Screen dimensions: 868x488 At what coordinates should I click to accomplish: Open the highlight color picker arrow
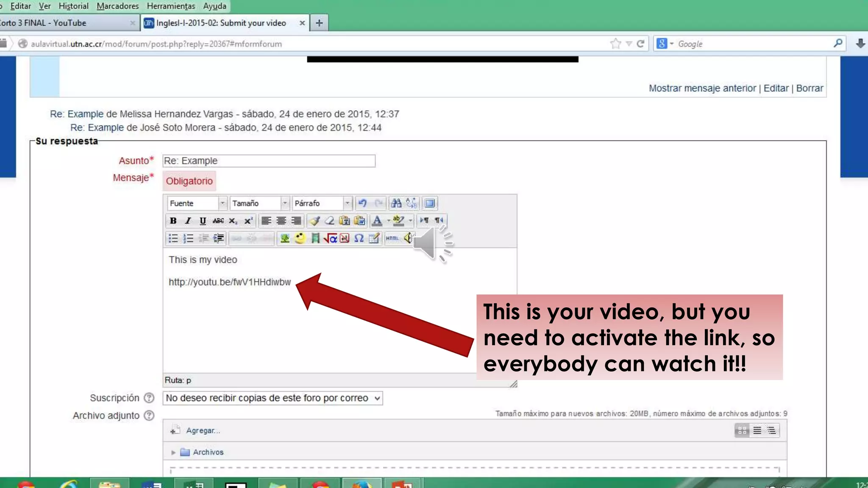pyautogui.click(x=410, y=221)
